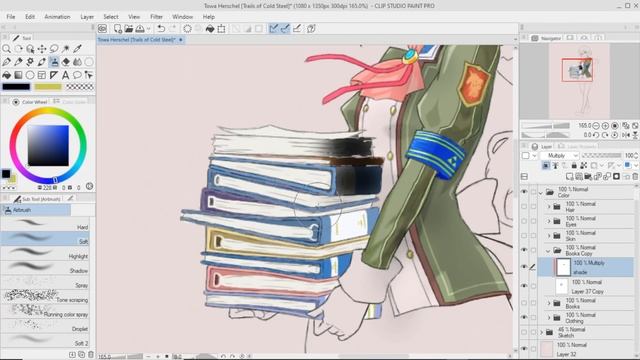The image size is (640, 360).
Task: Open the Animation menu
Action: [57, 17]
